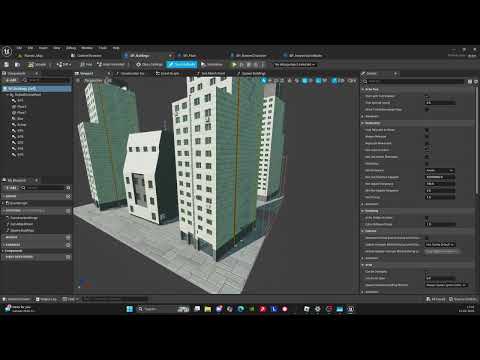The image size is (480, 360).
Task: Toggle Allow Tick Before Begin Play checkbox
Action: [x=427, y=109]
